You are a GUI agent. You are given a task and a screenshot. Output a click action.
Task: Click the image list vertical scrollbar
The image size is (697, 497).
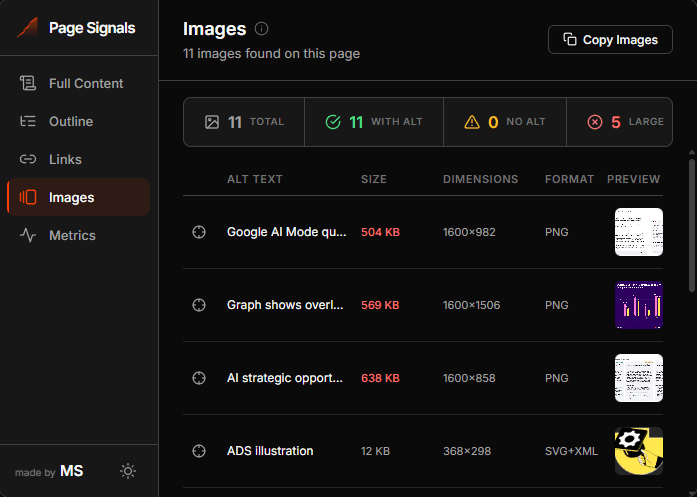pyautogui.click(x=692, y=226)
